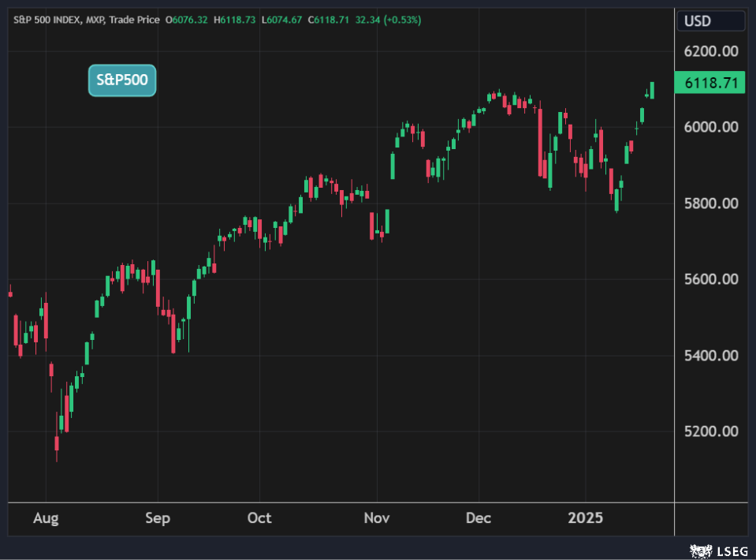Select the Aug marker on time axis
This screenshot has width=756, height=560.
point(46,518)
